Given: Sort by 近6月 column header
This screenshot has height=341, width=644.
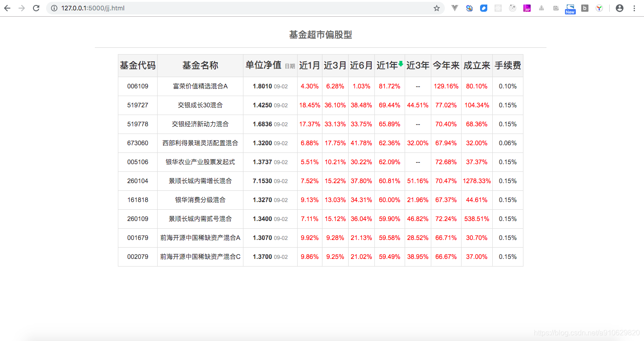Looking at the screenshot, I should (361, 65).
